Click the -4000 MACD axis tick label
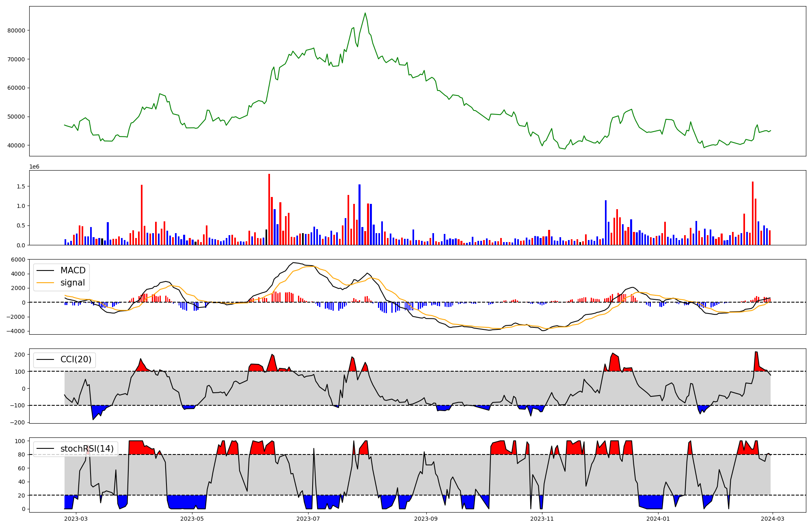812x528 pixels. pyautogui.click(x=15, y=331)
